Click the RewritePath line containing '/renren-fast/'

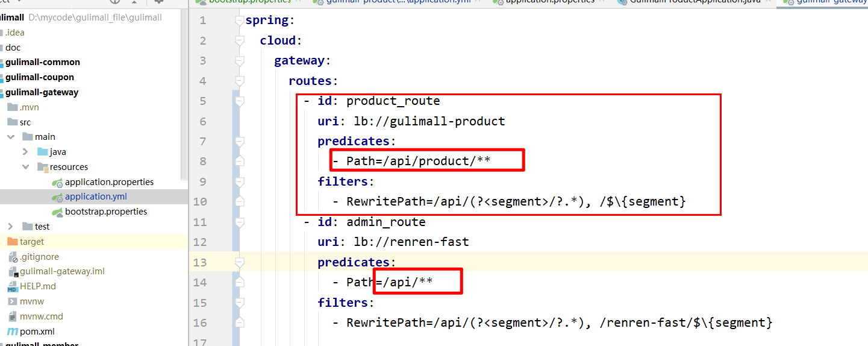560,322
